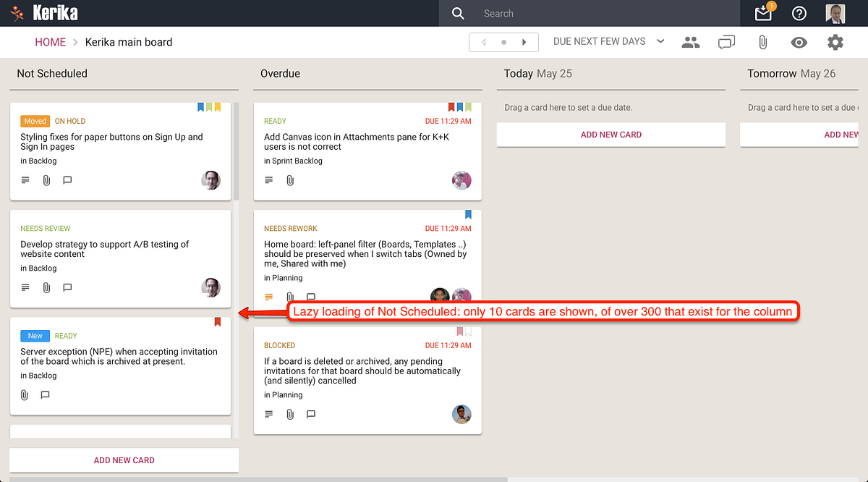Toggle the board visibility eye icon
The image size is (868, 482).
(x=799, y=42)
